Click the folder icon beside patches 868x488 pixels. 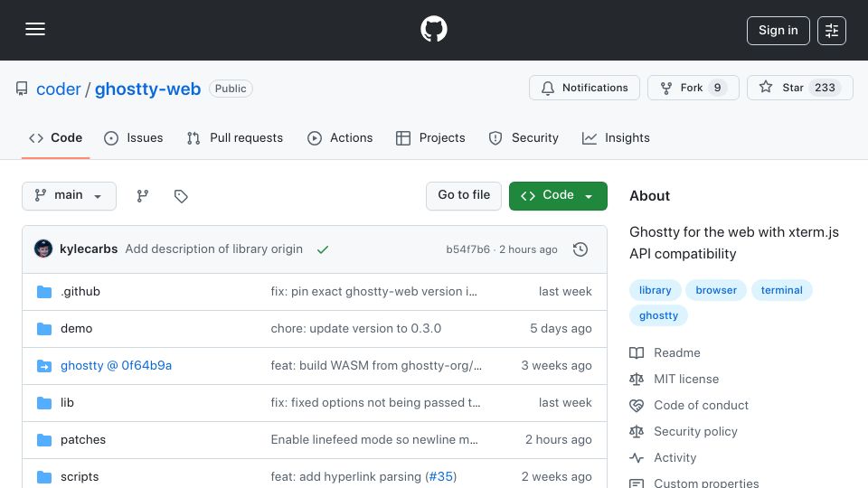point(44,440)
